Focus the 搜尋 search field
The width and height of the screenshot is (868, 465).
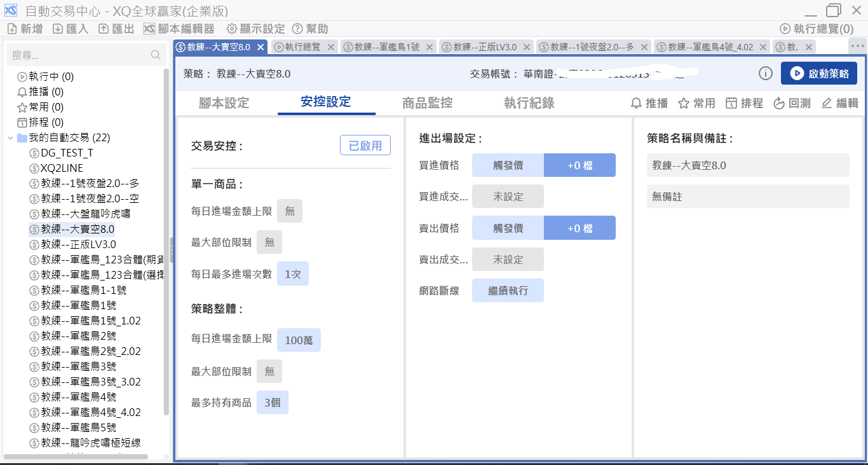pos(86,55)
